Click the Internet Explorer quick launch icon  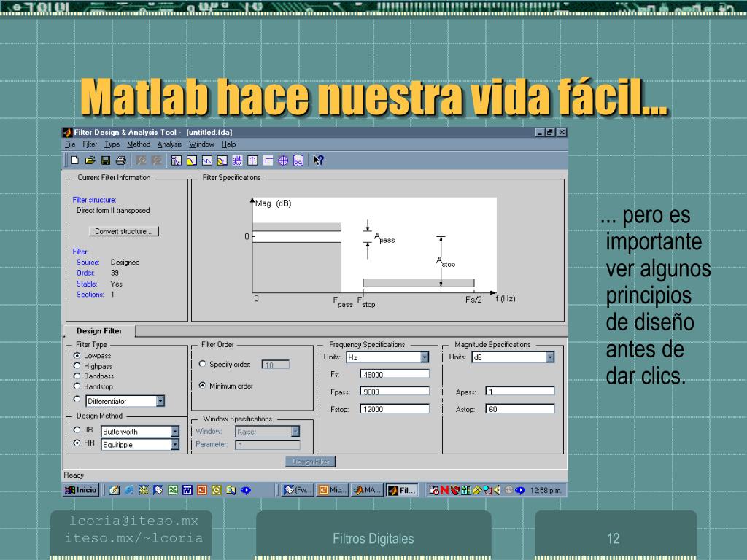[129, 490]
